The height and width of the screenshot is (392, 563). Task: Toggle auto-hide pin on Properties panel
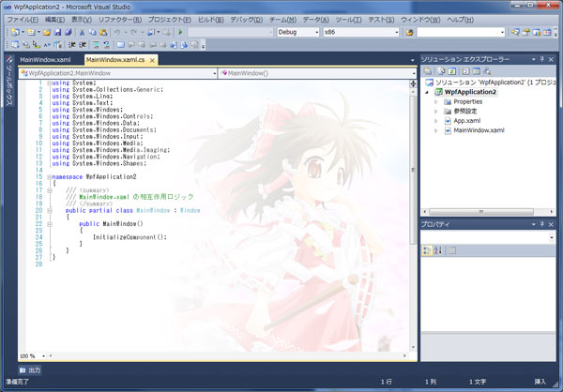click(x=542, y=224)
